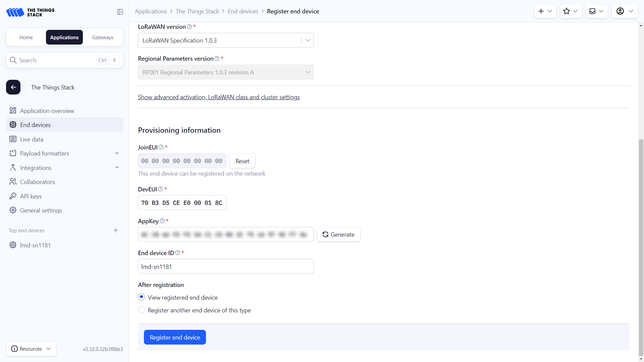Click the End devices sidebar icon
This screenshot has height=362, width=644.
pos(13,124)
